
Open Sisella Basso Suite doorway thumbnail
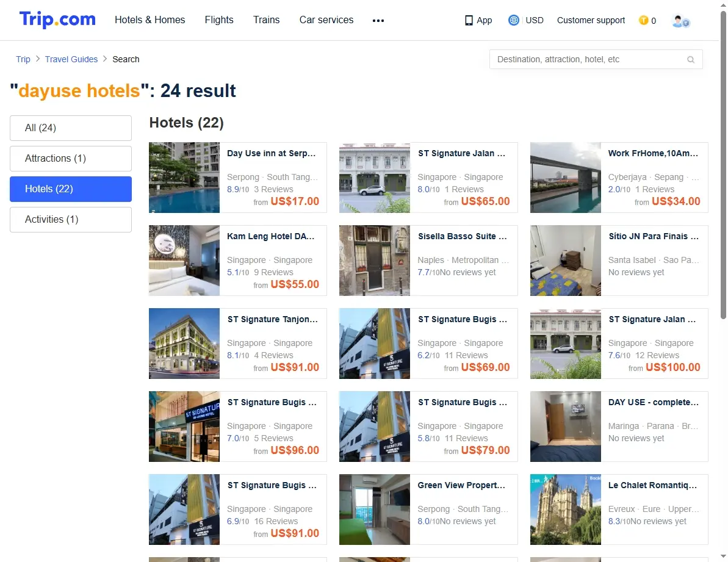[x=375, y=261]
